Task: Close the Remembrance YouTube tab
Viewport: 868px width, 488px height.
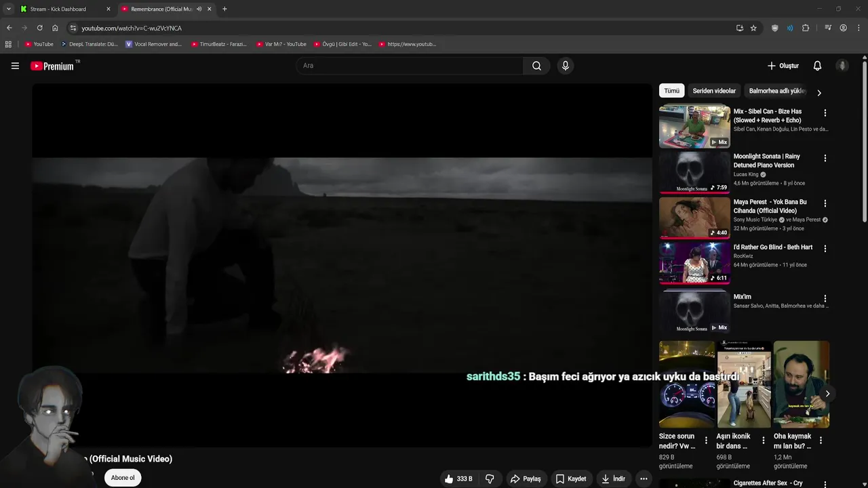Action: point(209,9)
